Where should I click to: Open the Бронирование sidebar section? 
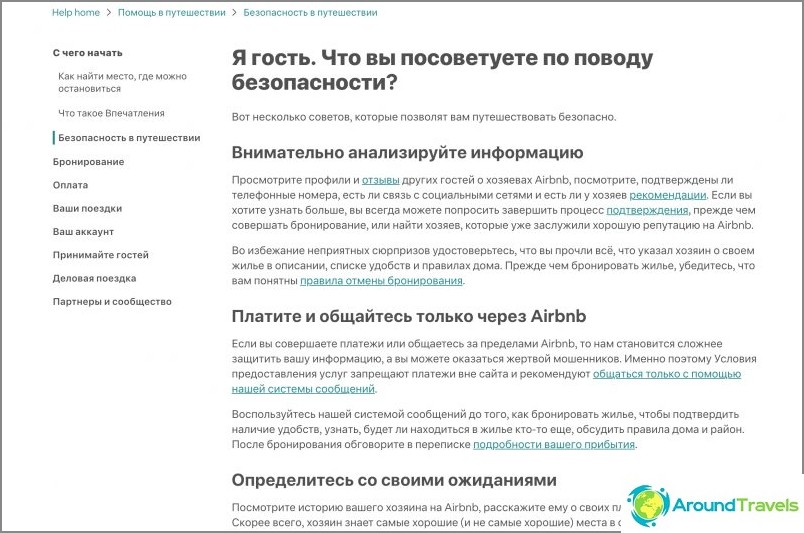pos(88,162)
